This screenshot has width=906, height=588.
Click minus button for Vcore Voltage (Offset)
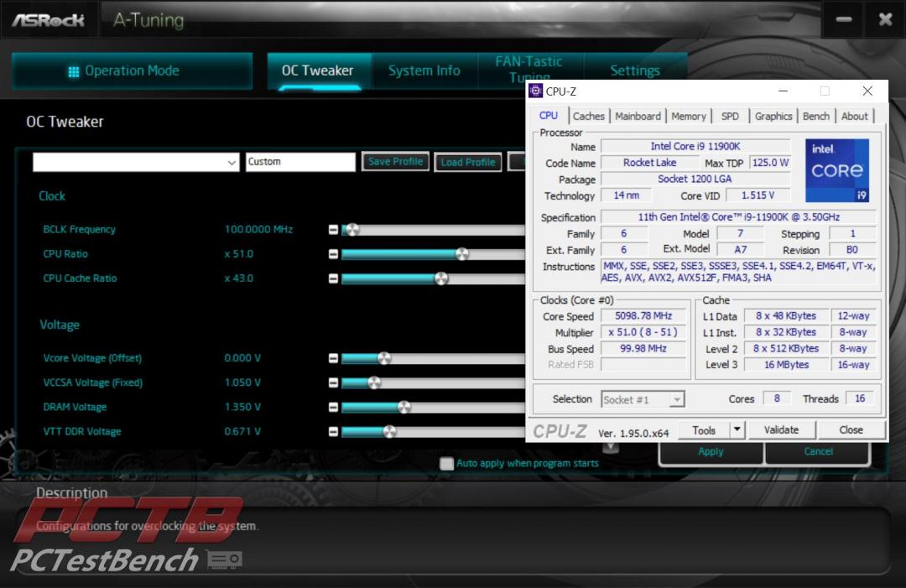[333, 359]
